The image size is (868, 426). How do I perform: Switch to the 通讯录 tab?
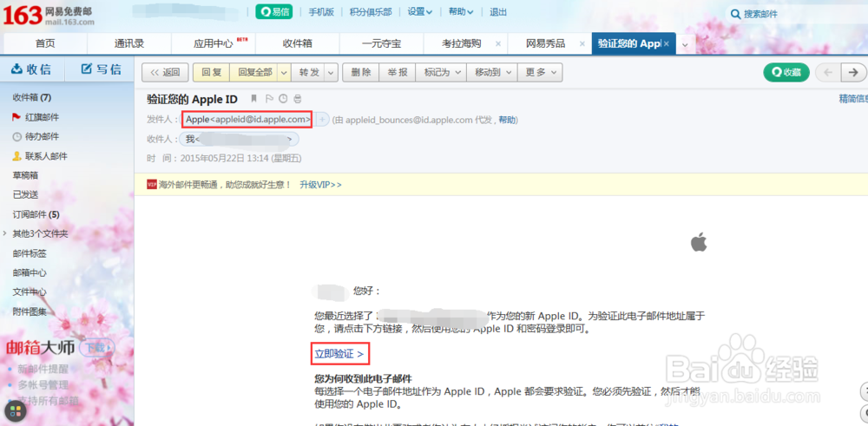coord(129,43)
